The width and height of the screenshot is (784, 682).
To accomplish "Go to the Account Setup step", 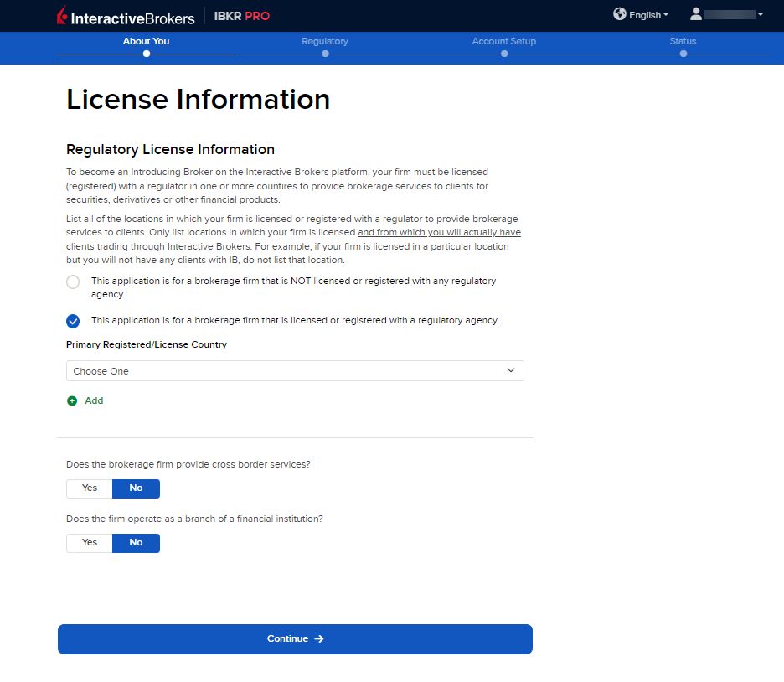I will click(x=503, y=42).
